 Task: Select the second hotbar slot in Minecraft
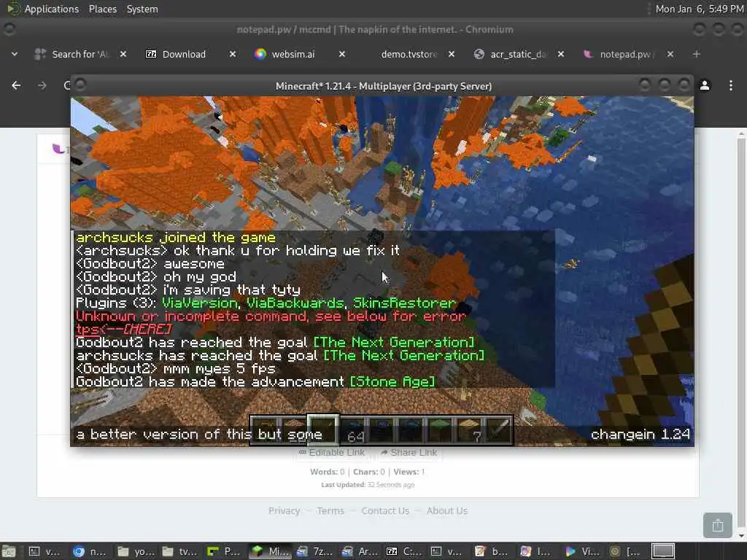pyautogui.click(x=295, y=429)
